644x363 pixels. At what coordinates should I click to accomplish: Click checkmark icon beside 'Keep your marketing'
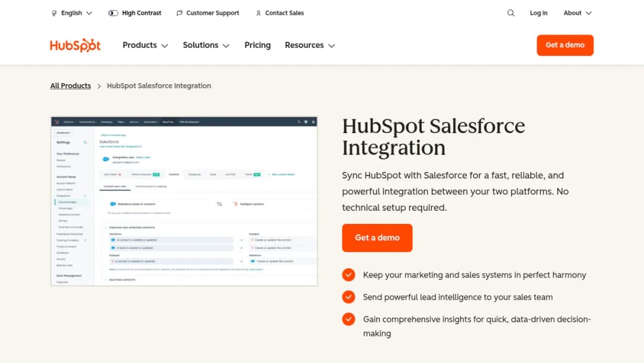tap(349, 275)
